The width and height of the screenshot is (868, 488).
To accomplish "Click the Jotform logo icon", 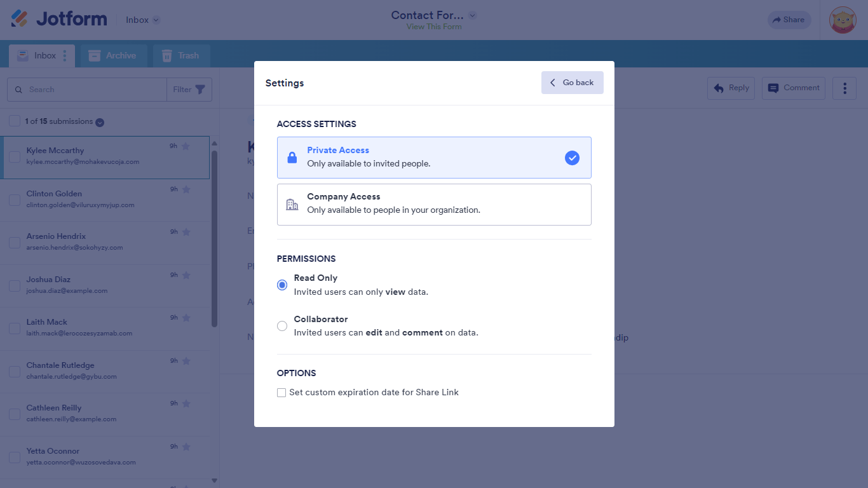I will pos(20,18).
